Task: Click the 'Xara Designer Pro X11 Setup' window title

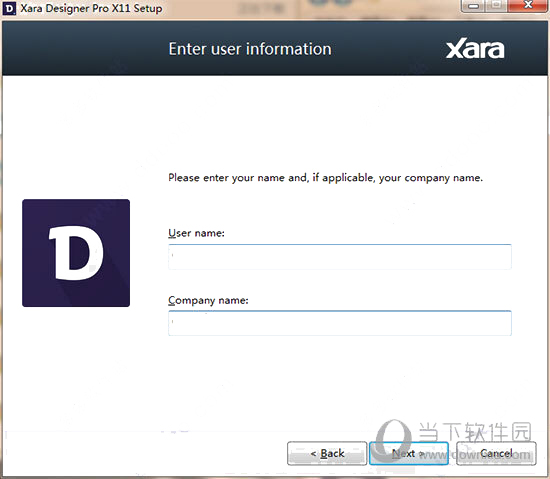Action: (x=91, y=8)
